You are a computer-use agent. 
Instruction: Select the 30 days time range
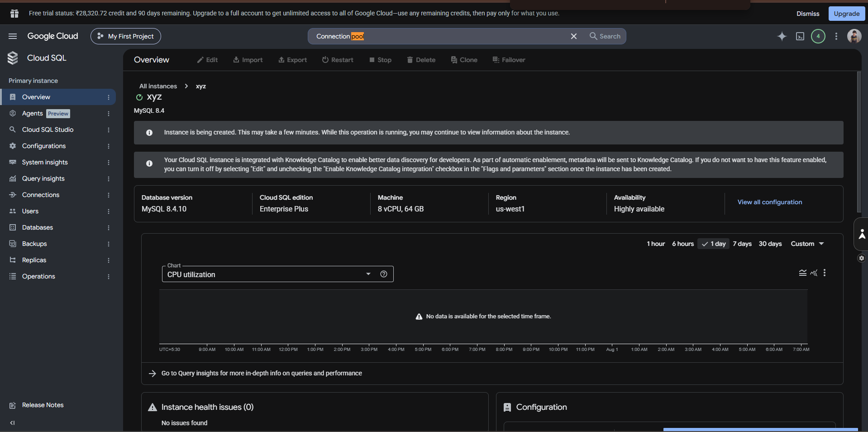(x=770, y=244)
